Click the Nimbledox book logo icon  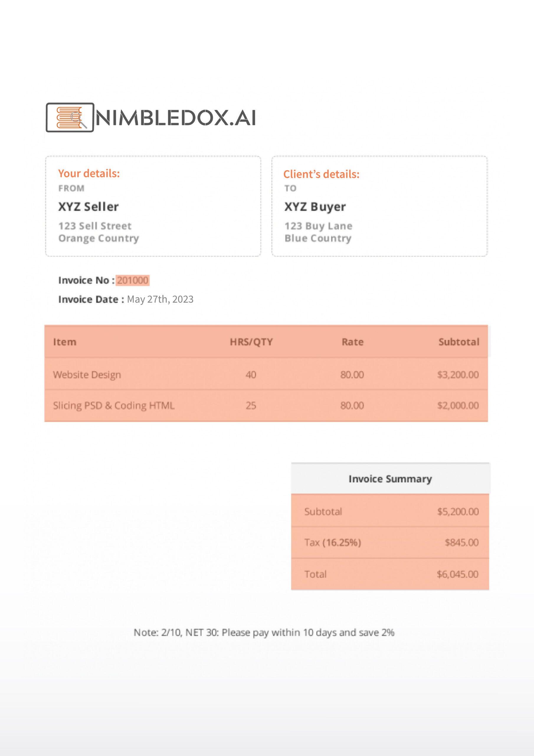[x=70, y=118]
